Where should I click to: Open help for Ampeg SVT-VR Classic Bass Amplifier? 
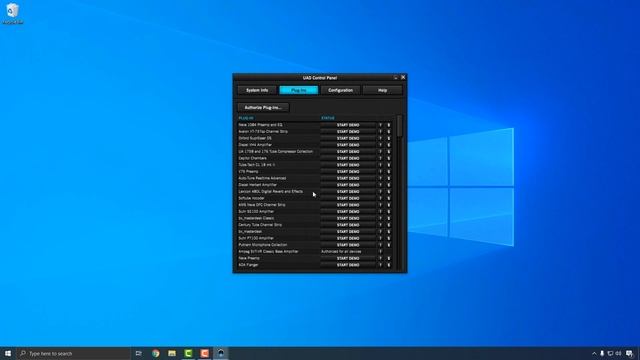(x=380, y=251)
